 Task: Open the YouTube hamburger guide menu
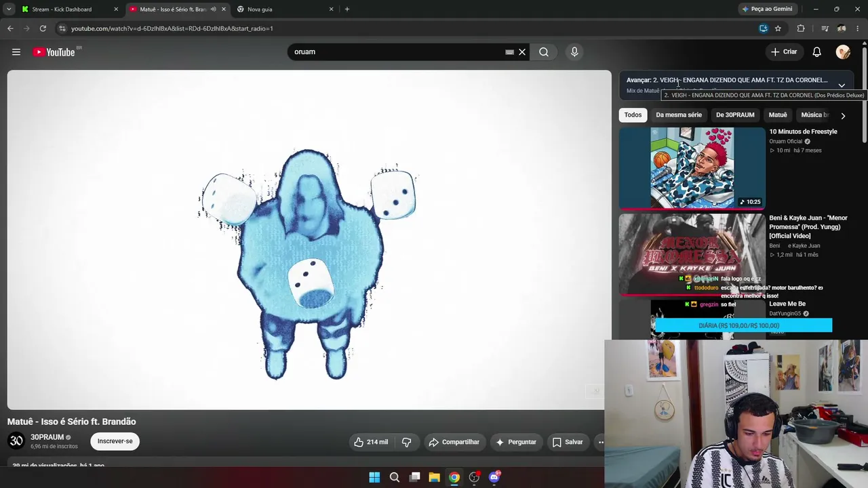click(x=16, y=52)
